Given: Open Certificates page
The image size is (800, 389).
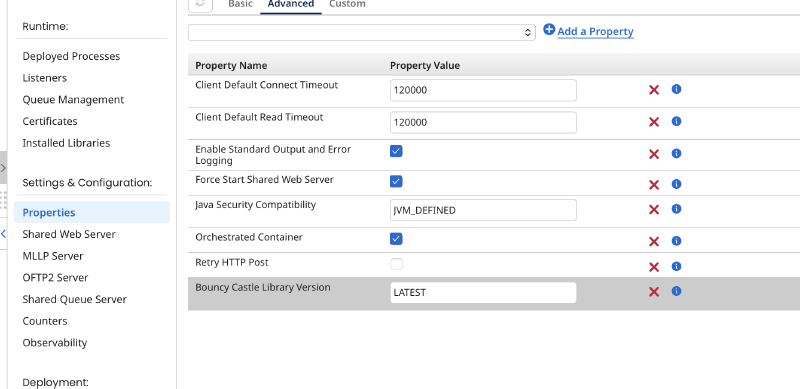Looking at the screenshot, I should (x=50, y=121).
